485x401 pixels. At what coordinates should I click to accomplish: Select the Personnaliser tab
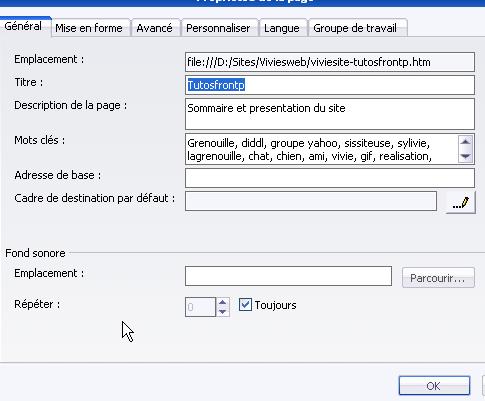point(218,28)
